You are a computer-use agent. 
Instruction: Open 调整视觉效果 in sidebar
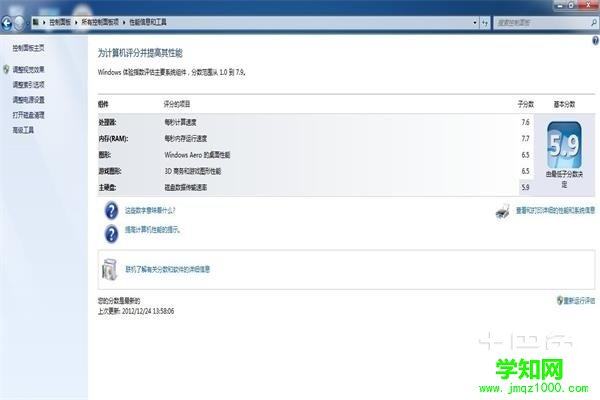pyautogui.click(x=28, y=69)
